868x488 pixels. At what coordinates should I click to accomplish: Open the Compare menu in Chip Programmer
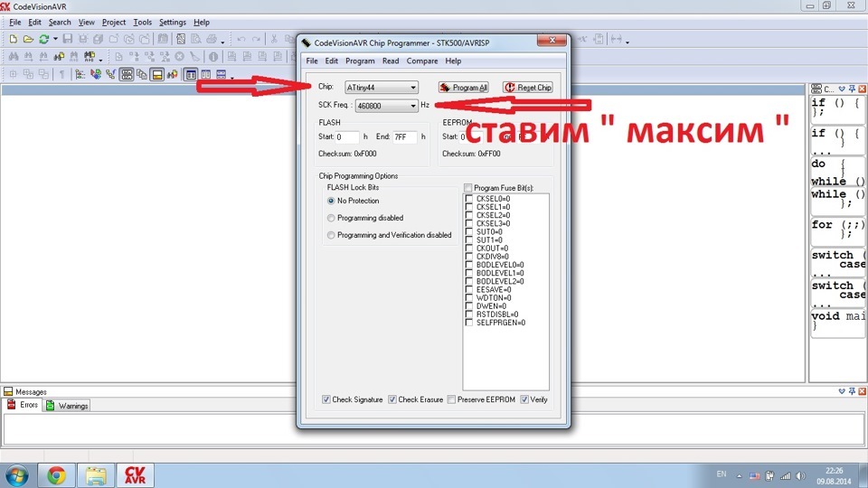click(x=422, y=61)
